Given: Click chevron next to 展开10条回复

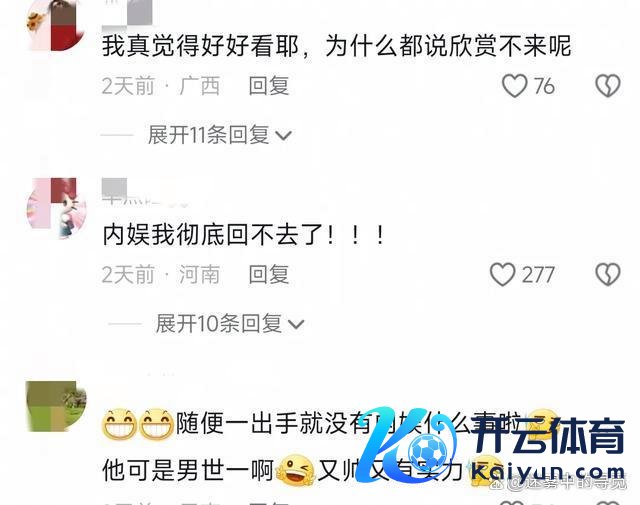Looking at the screenshot, I should (296, 325).
